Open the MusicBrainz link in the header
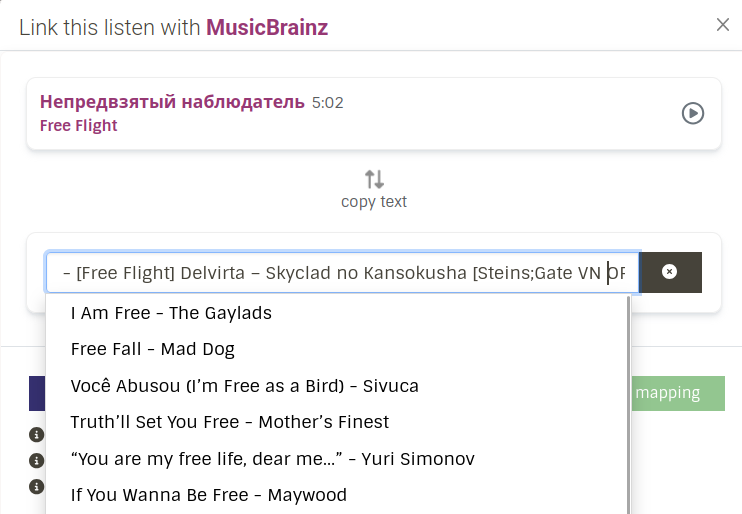 267,27
